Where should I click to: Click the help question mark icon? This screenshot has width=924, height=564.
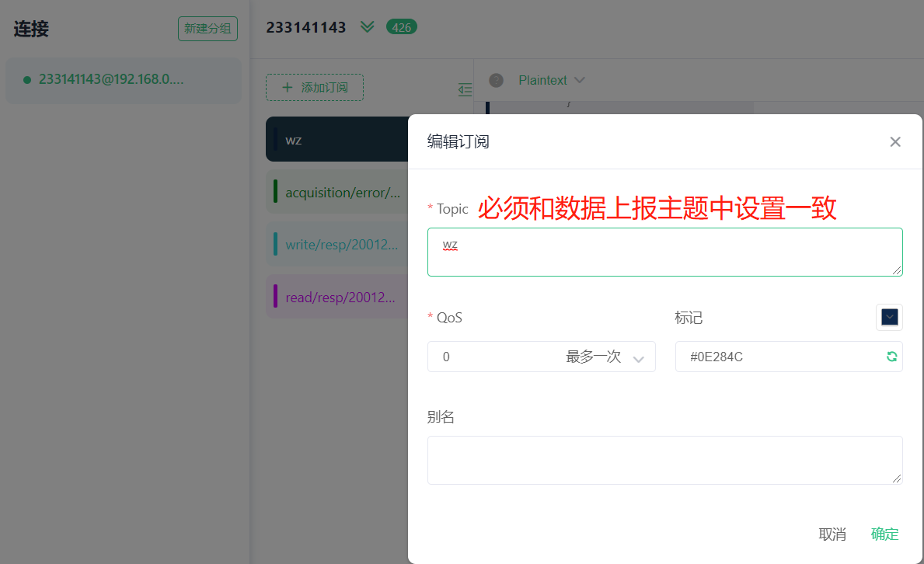(496, 80)
